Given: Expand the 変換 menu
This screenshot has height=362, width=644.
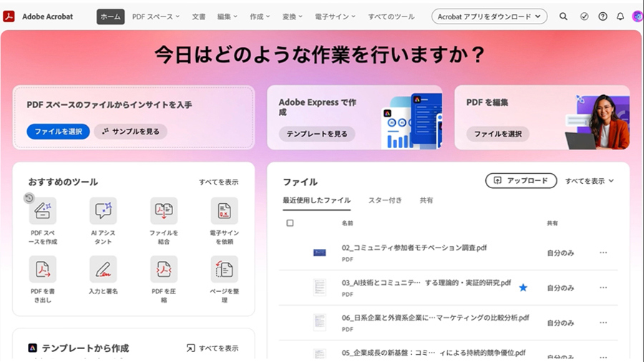Looking at the screenshot, I should tap(292, 16).
